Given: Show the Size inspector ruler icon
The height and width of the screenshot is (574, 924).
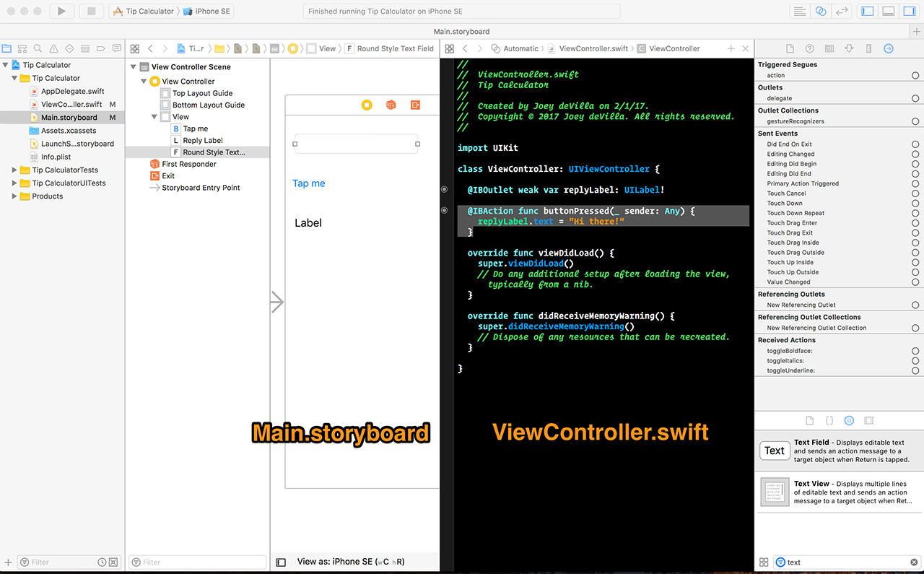Looking at the screenshot, I should (x=868, y=48).
